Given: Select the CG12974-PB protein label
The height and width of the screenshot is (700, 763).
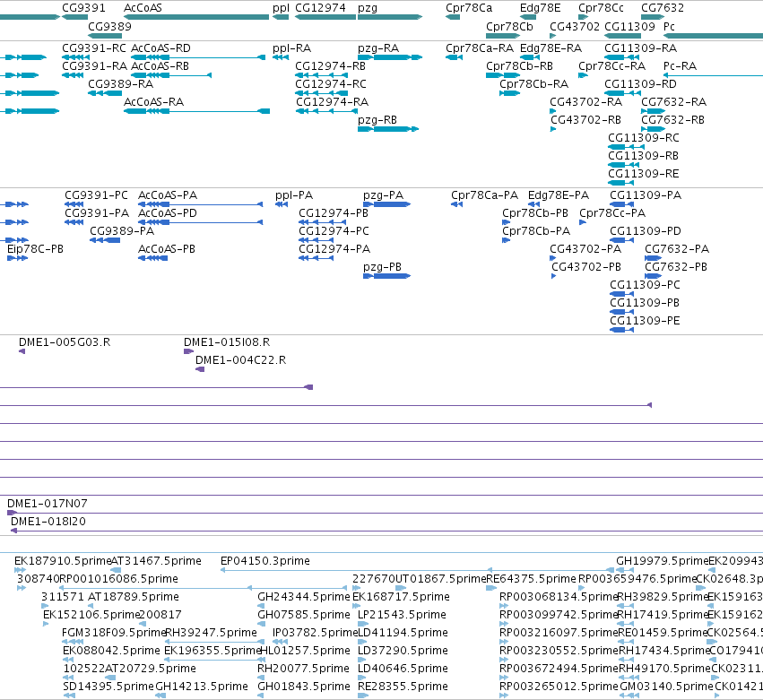Looking at the screenshot, I should pyautogui.click(x=334, y=213).
